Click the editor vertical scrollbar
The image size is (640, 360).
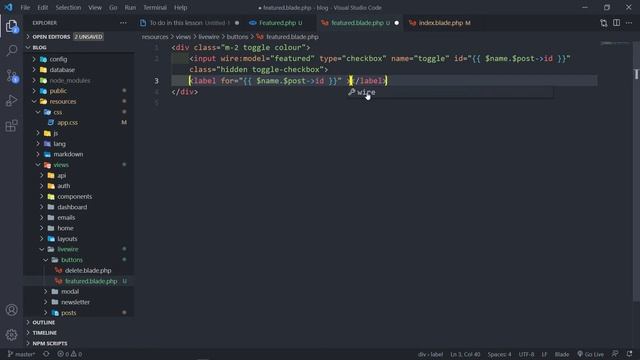tap(636, 171)
